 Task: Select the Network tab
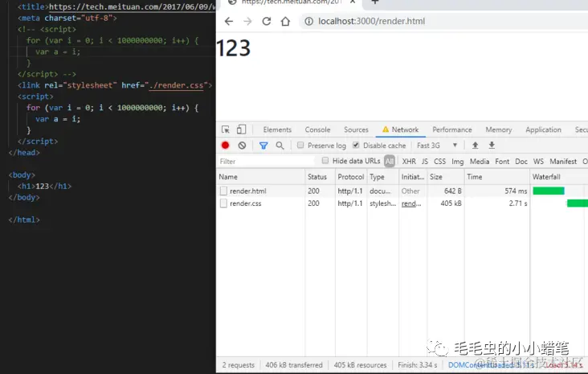(401, 129)
